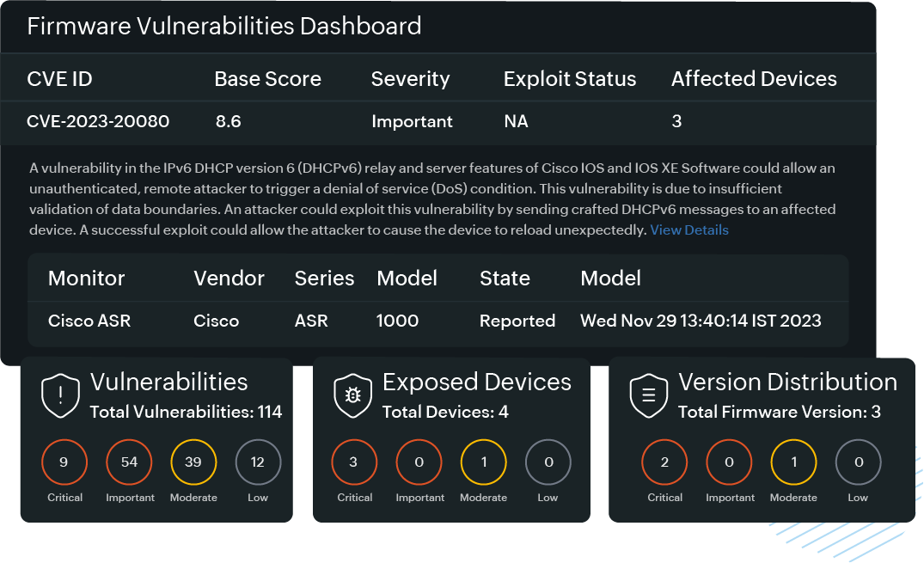The height and width of the screenshot is (563, 924).
Task: Click the Total Vulnerabilities: 114 label
Action: (x=185, y=412)
